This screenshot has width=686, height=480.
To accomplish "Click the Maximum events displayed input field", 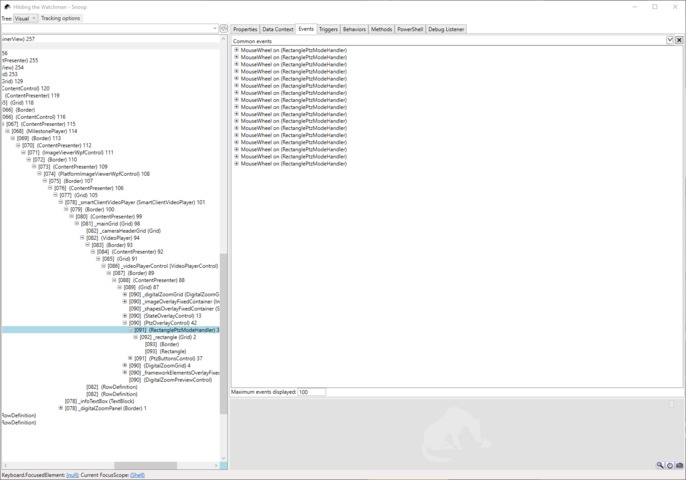I will (311, 392).
